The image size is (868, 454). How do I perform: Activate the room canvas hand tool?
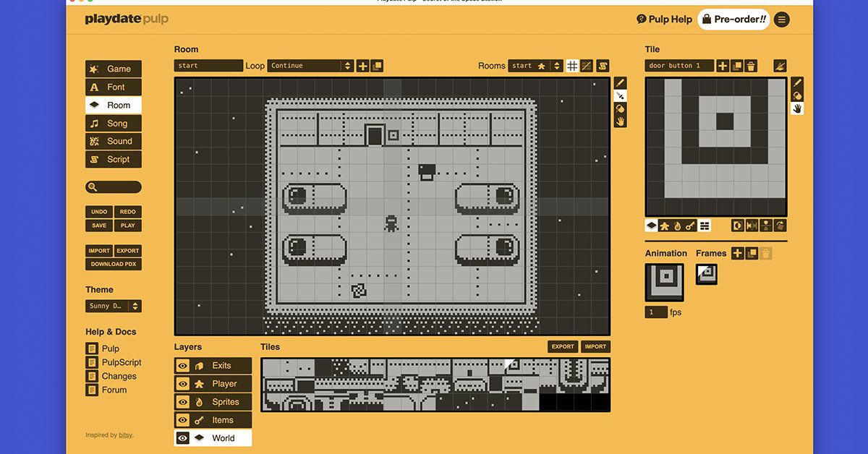coord(620,121)
